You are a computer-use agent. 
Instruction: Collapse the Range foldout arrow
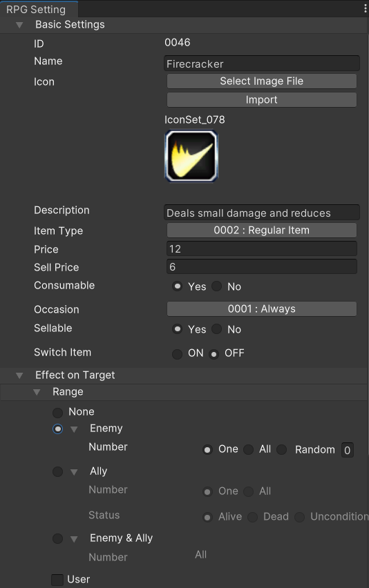pos(37,392)
